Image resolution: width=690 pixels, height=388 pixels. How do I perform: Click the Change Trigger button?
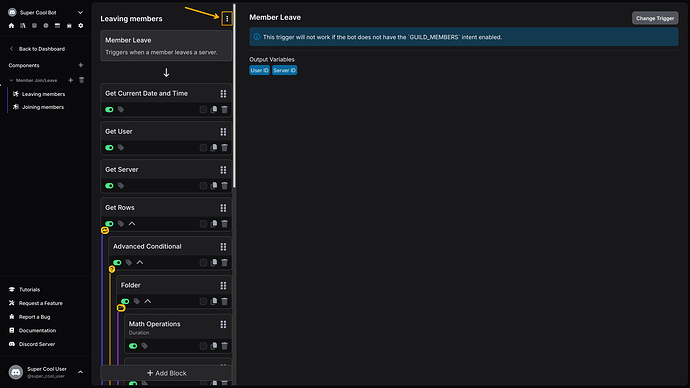[x=655, y=18]
